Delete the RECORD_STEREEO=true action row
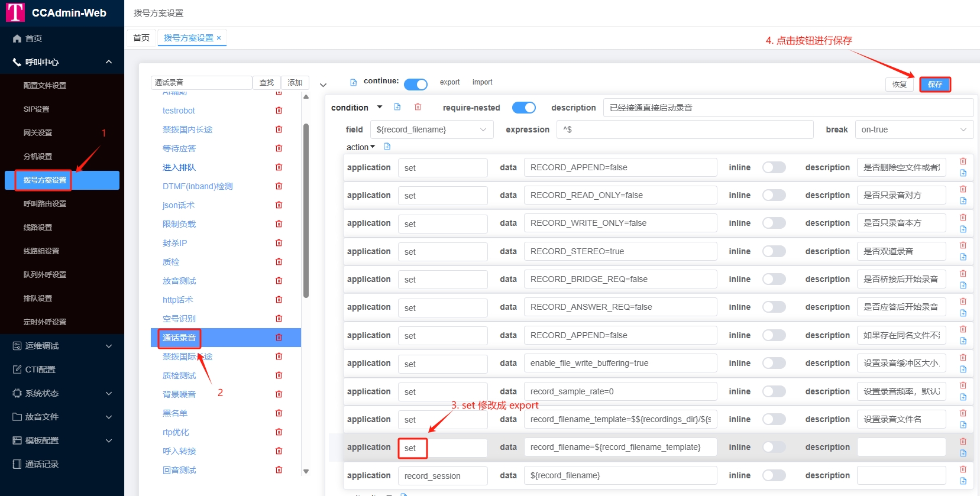The height and width of the screenshot is (496, 980). (x=963, y=245)
